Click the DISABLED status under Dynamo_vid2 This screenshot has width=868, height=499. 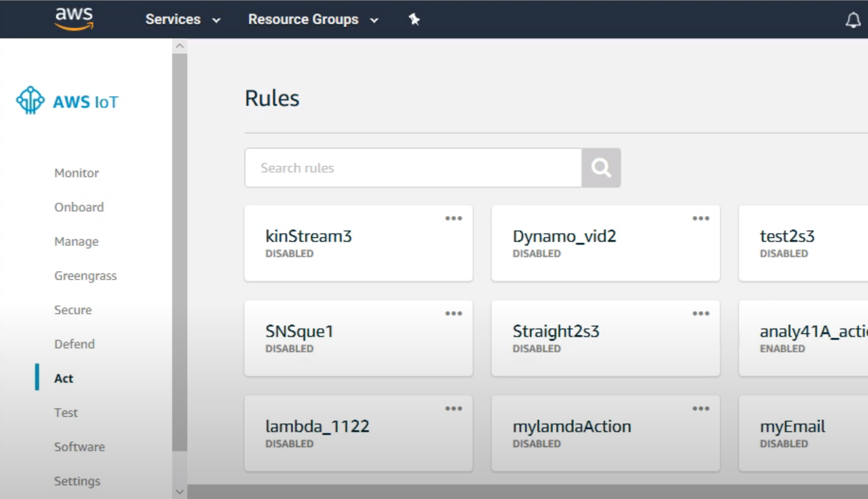pyautogui.click(x=536, y=254)
